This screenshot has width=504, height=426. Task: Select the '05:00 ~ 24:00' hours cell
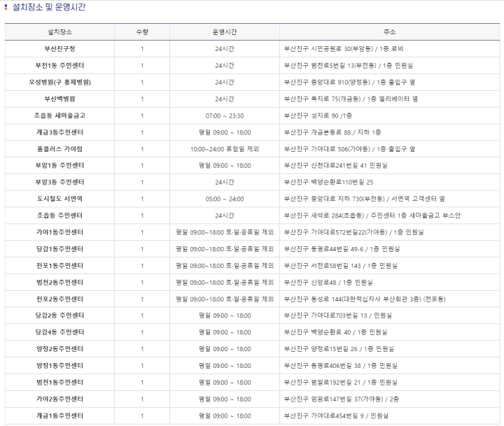(x=225, y=199)
